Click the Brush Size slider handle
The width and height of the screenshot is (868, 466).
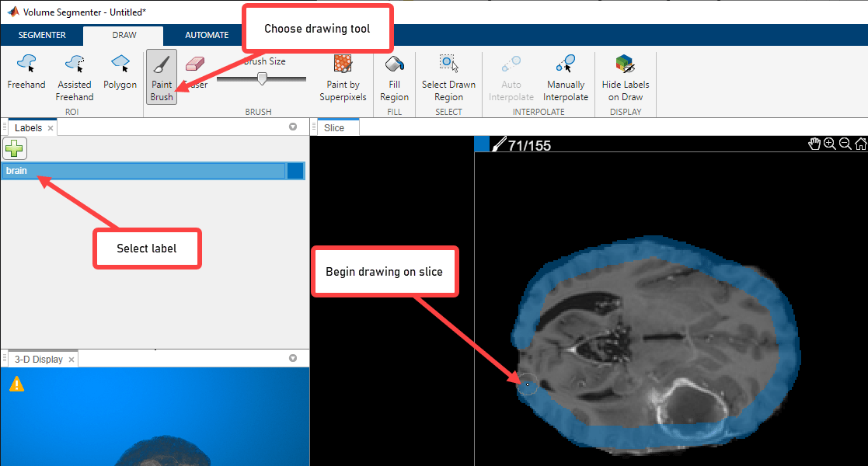point(263,79)
